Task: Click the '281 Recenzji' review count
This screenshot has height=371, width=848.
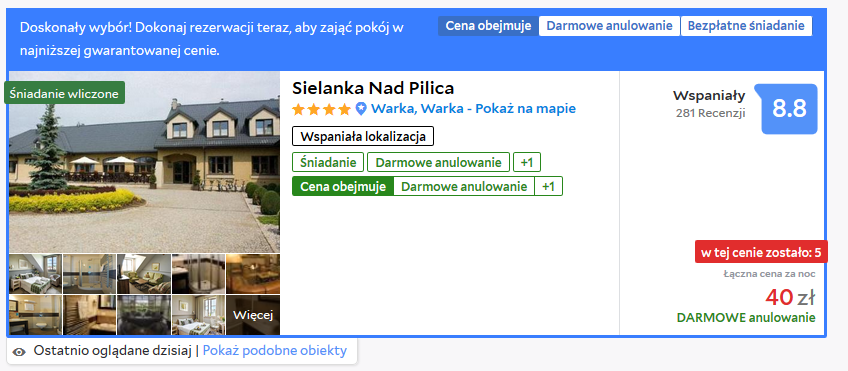Action: coord(711,114)
